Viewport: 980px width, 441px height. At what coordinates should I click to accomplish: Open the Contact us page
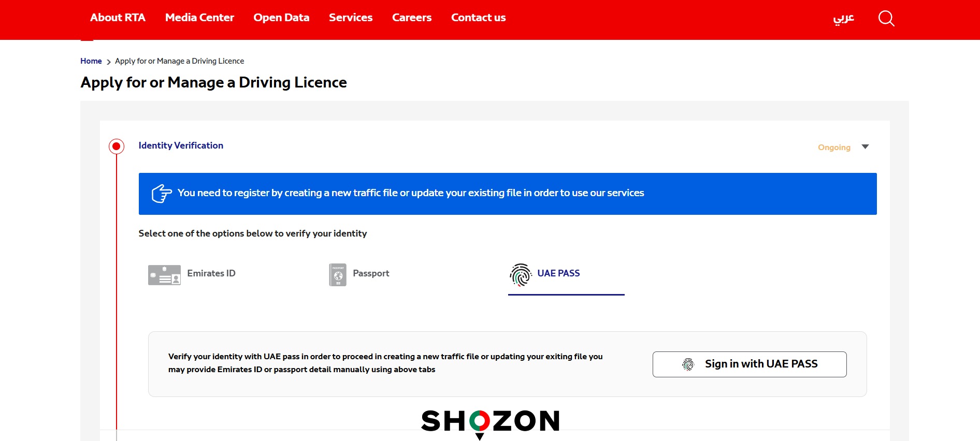click(x=478, y=18)
